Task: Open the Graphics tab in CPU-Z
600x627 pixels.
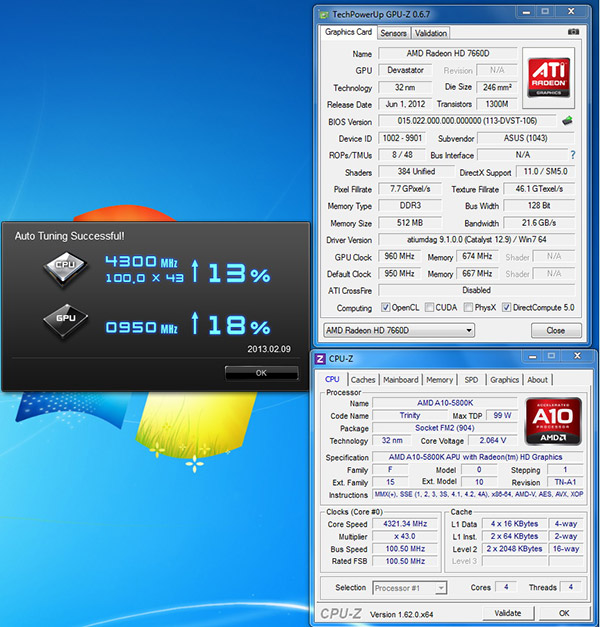Action: 504,379
